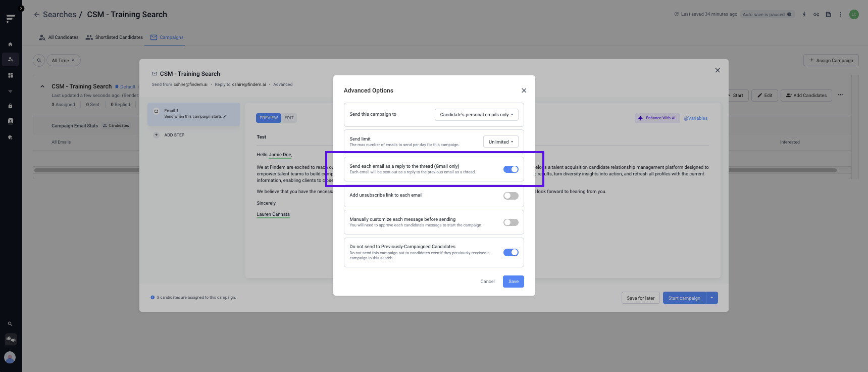Image resolution: width=868 pixels, height=372 pixels.
Task: Collapse the CSM - Training Search campaign row
Action: click(x=42, y=86)
